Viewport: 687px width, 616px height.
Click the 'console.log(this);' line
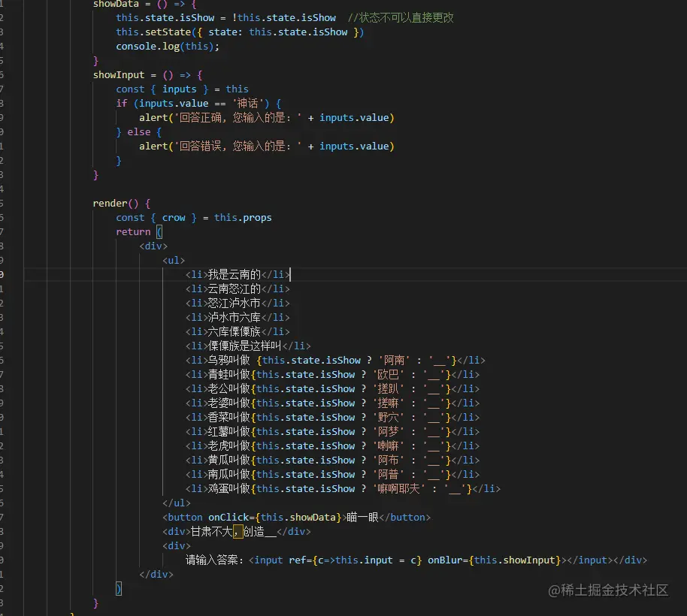pyautogui.click(x=168, y=47)
